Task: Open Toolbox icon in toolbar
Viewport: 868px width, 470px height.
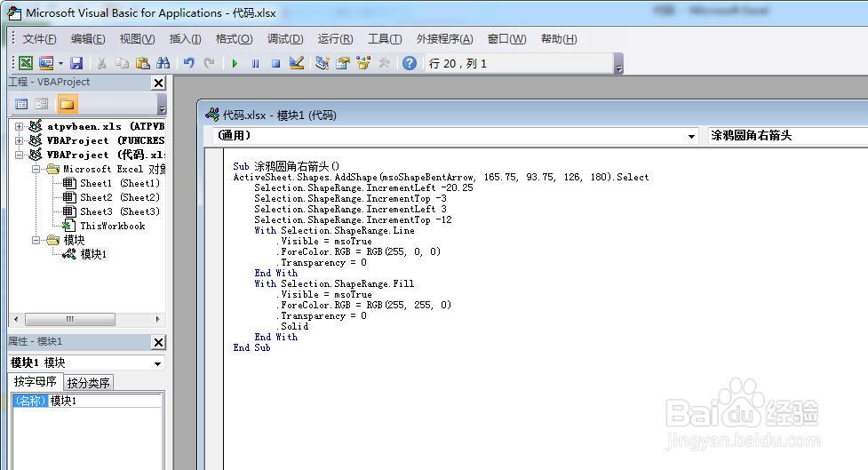Action: [x=384, y=63]
